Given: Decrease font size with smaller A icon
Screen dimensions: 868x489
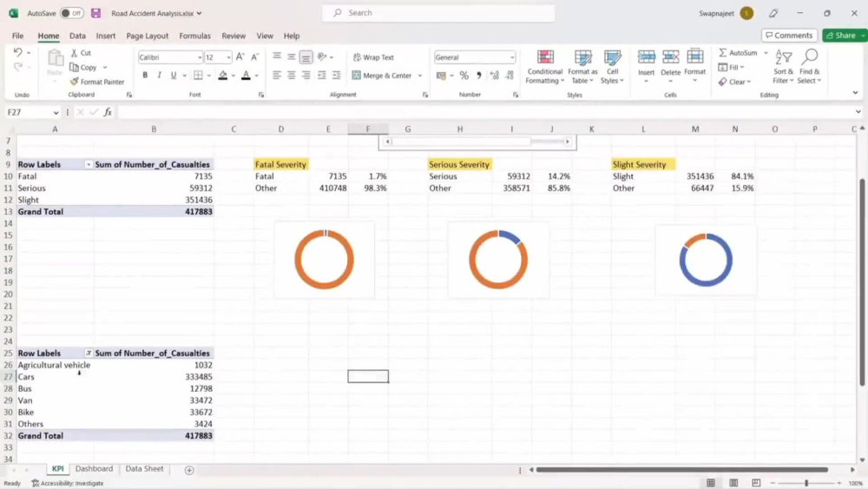Looking at the screenshot, I should [254, 57].
